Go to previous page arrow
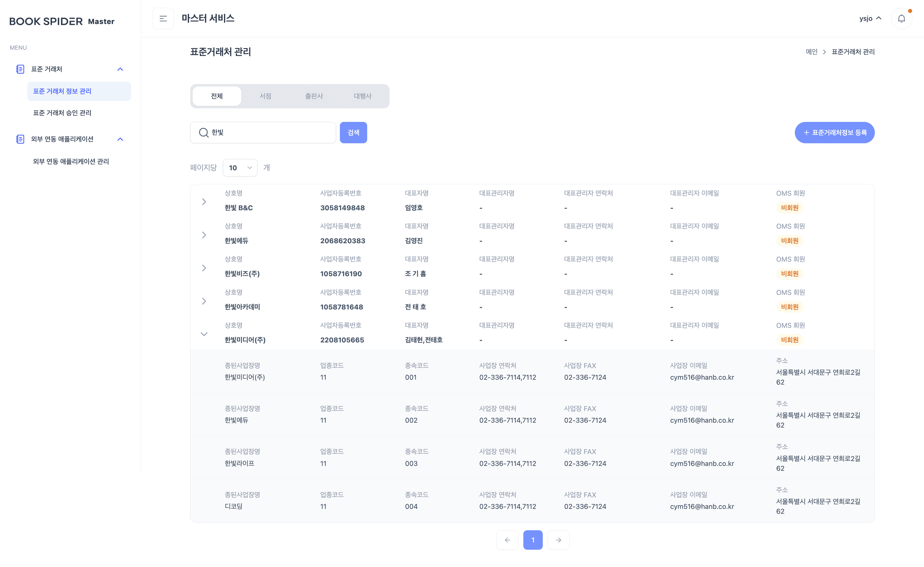The height and width of the screenshot is (567, 924). [507, 540]
